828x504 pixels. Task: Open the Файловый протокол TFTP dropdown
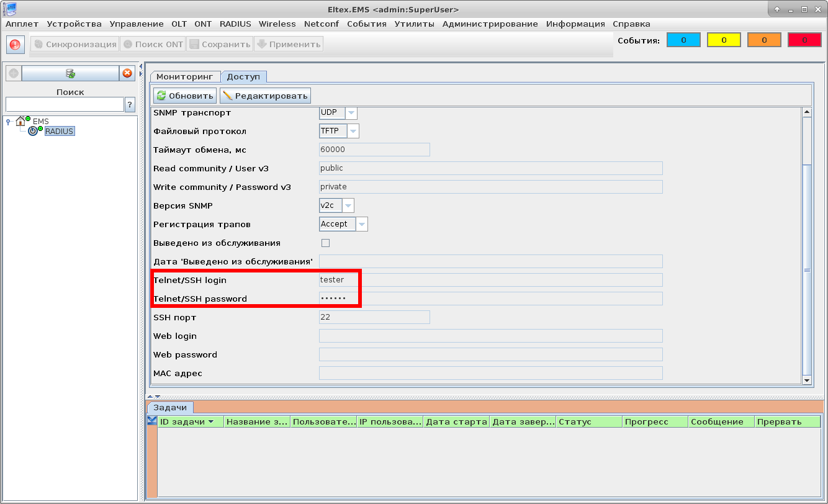[353, 131]
